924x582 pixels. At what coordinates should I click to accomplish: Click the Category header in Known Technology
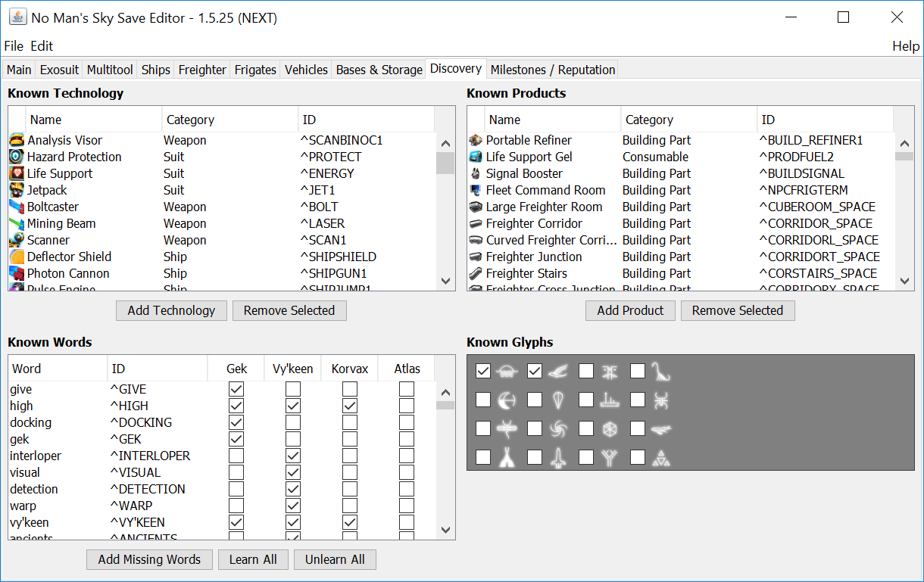230,120
